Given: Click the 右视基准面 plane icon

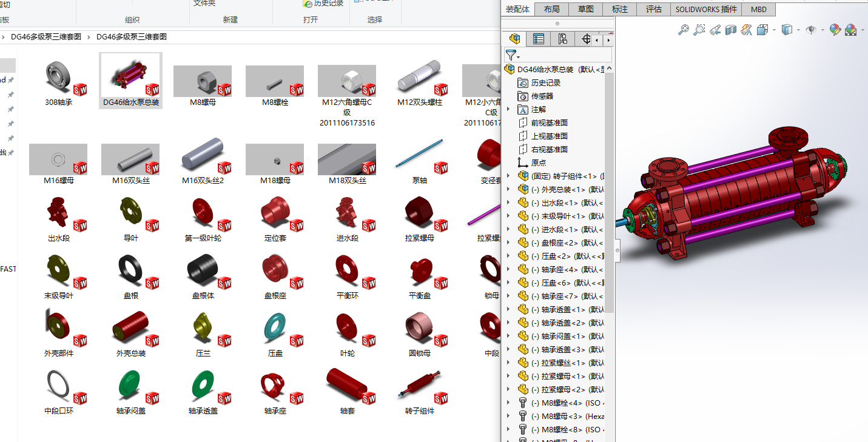Looking at the screenshot, I should coord(523,150).
